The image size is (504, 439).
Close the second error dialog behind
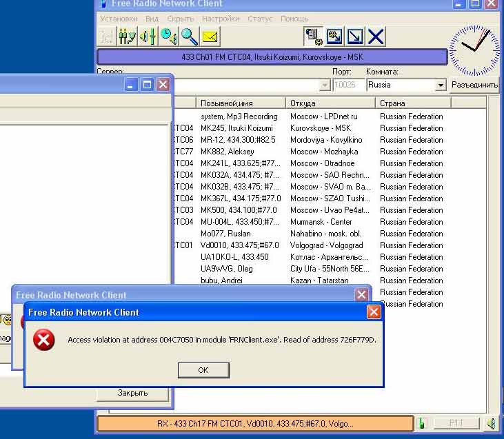[361, 294]
